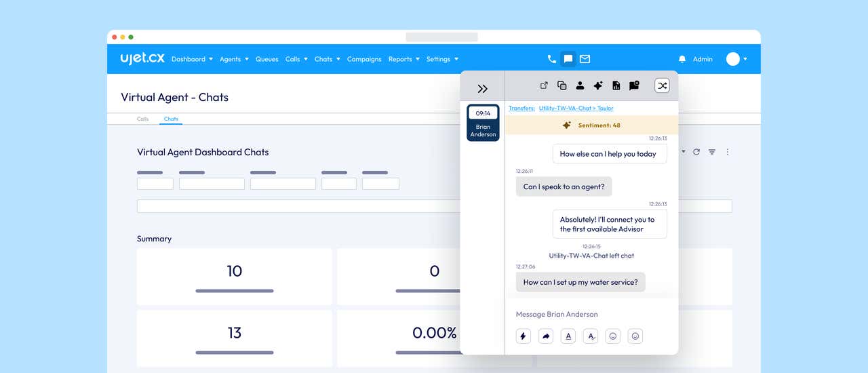868x373 pixels.
Task: Select the Brian Anderson chat session
Action: 483,123
